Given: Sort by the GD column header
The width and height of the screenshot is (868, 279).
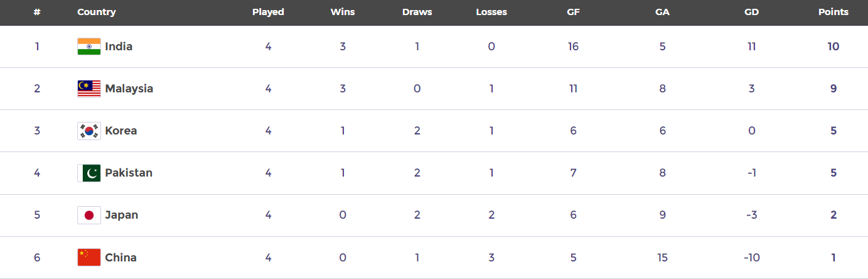Looking at the screenshot, I should click(x=751, y=12).
